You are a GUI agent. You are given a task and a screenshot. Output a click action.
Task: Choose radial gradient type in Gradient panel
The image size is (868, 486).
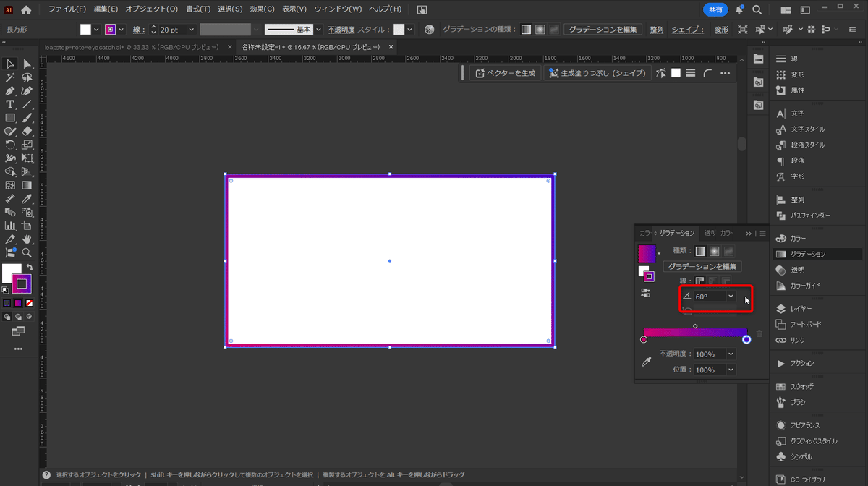pos(714,251)
